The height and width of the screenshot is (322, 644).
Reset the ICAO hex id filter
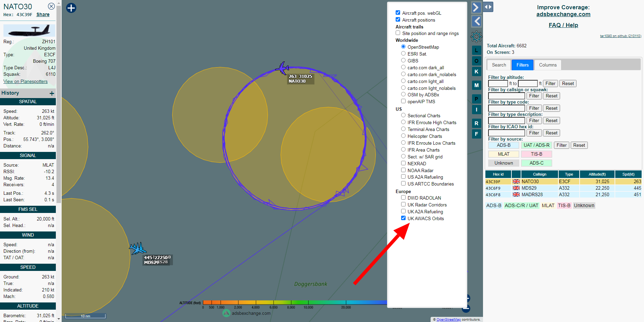552,133
